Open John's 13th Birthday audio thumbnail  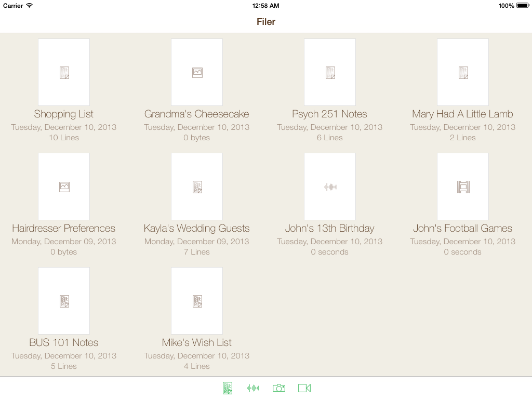point(330,187)
